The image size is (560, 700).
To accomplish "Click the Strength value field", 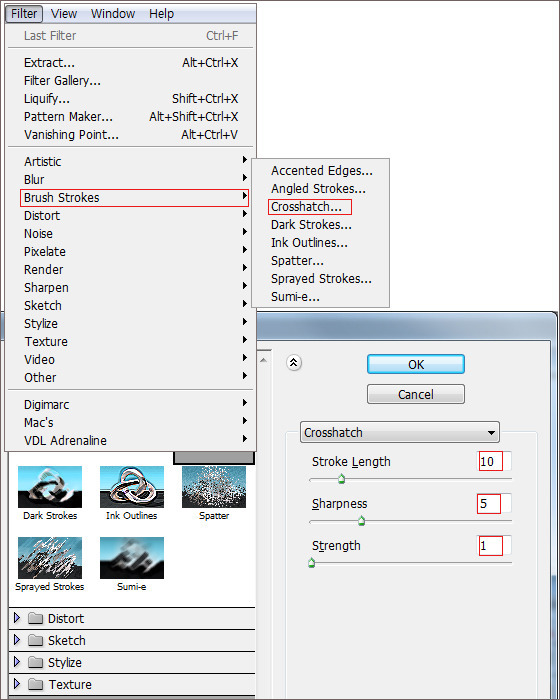I will click(x=493, y=546).
